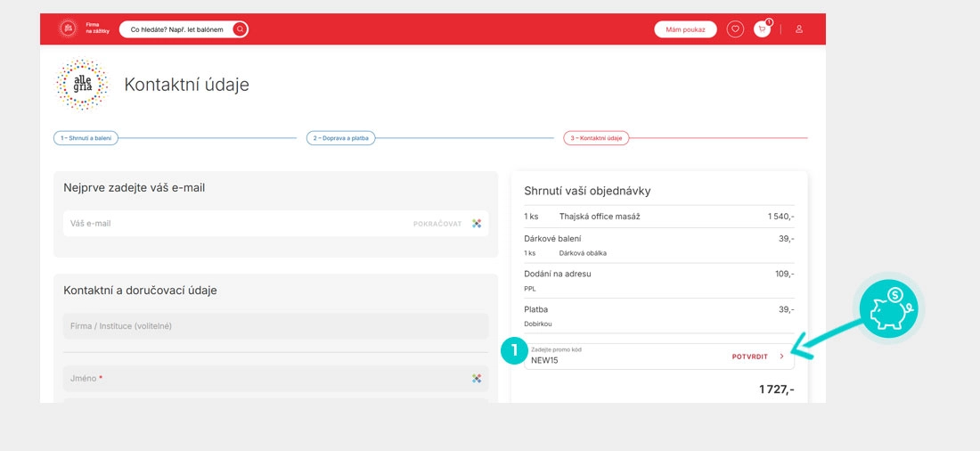
Task: Click the promo code field with NEW15
Action: tap(624, 357)
